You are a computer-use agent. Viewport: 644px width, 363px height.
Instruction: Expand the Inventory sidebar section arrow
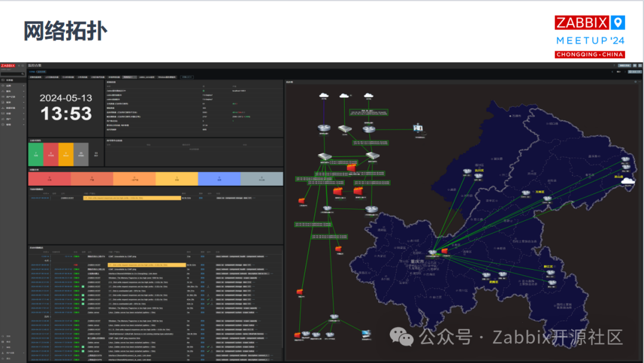(24, 97)
